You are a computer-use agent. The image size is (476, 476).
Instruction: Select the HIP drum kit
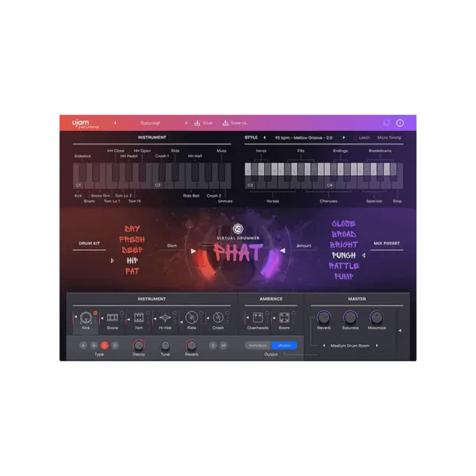click(132, 260)
